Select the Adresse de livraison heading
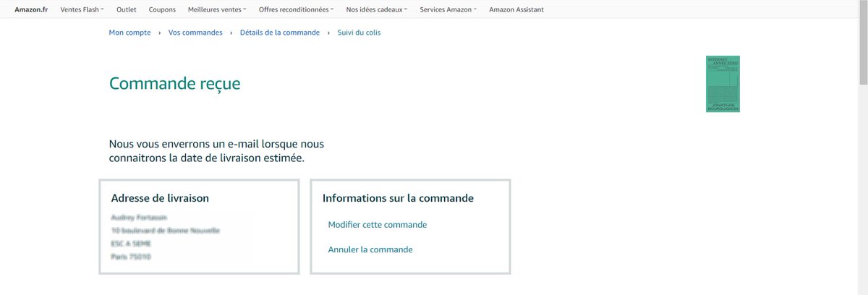Image resolution: width=868 pixels, height=295 pixels. [161, 198]
